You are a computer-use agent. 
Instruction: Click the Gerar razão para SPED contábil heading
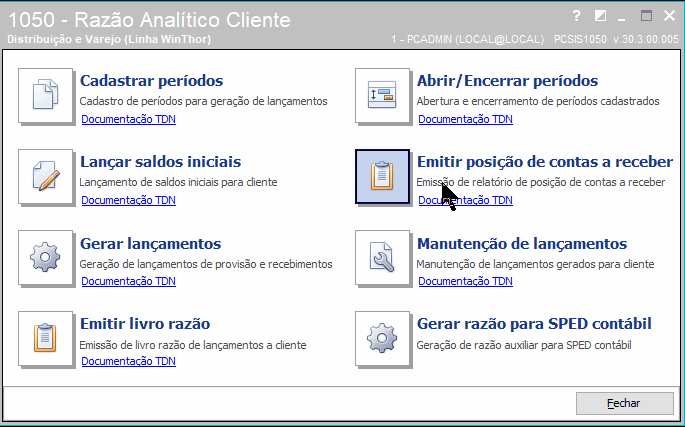pyautogui.click(x=534, y=324)
